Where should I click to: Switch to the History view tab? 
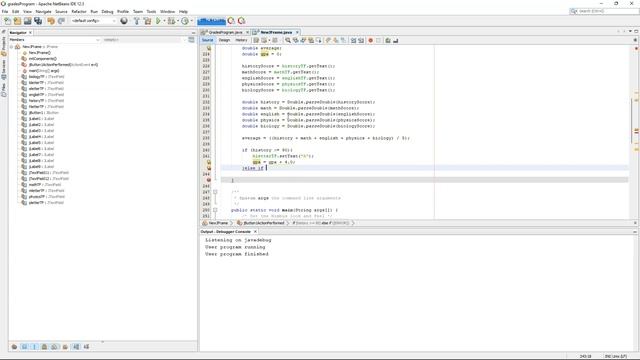241,40
